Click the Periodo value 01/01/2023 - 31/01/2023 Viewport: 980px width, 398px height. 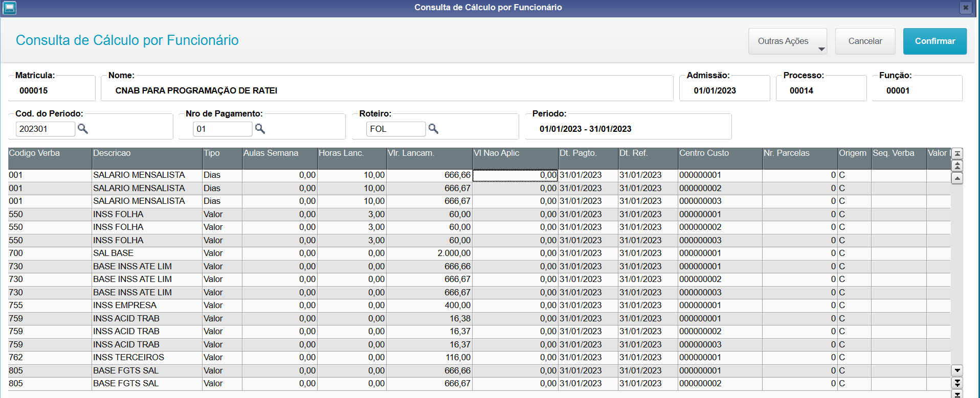click(586, 129)
